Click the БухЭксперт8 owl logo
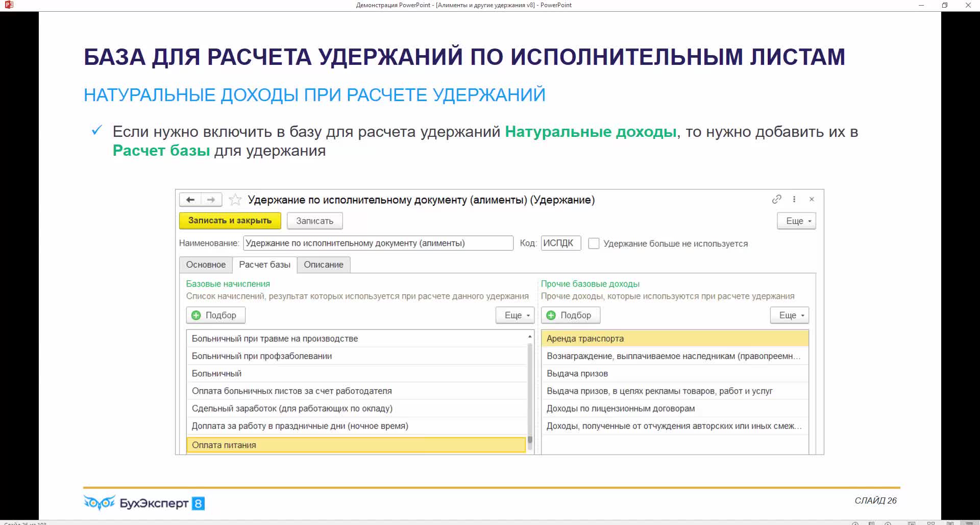Viewport: 980px width, 525px height. 100,503
